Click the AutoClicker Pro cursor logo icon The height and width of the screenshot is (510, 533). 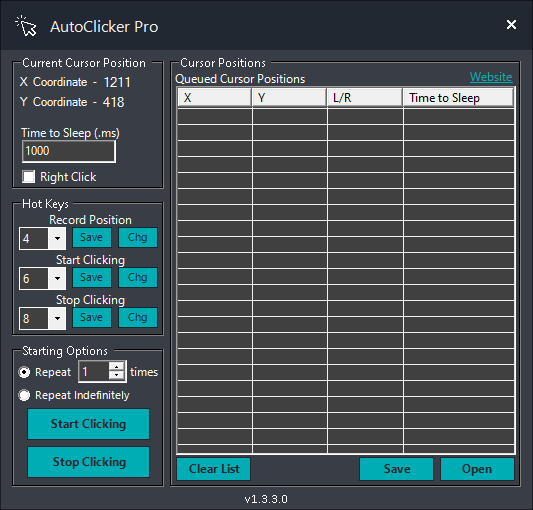pos(26,26)
